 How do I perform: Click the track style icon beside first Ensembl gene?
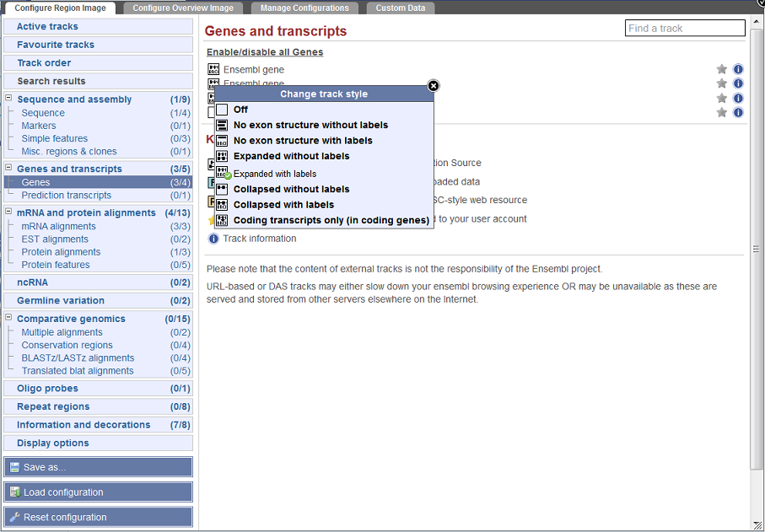click(213, 70)
